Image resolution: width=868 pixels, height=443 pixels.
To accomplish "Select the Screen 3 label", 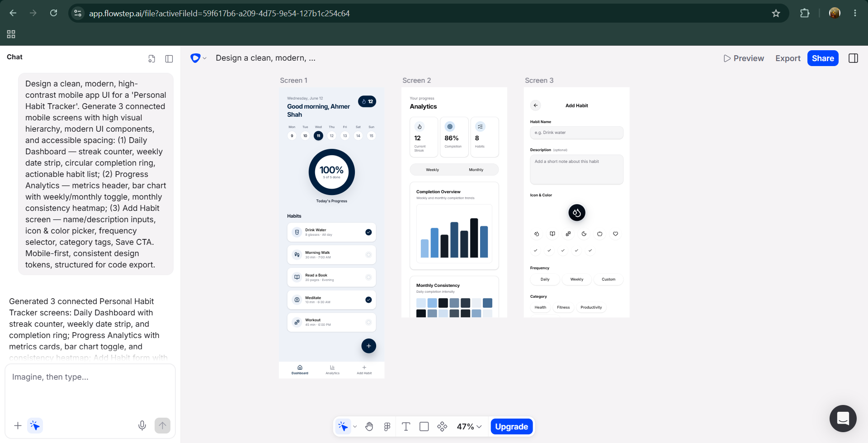I will (539, 80).
